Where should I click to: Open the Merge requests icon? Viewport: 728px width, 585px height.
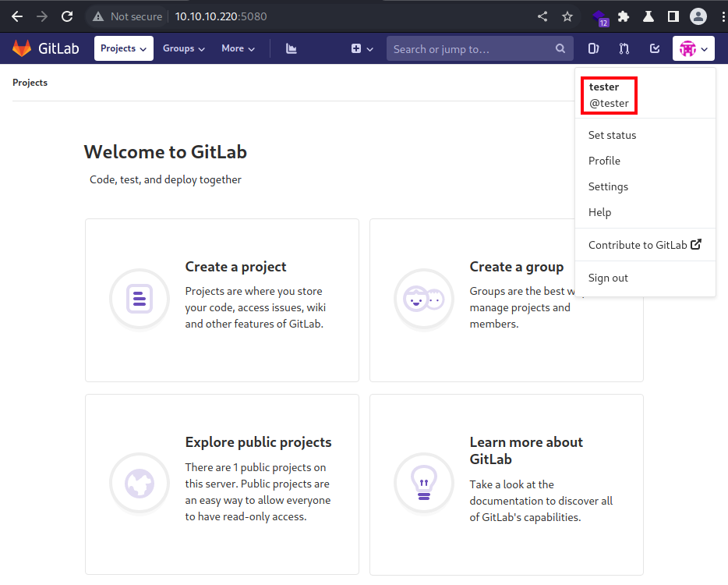click(x=624, y=48)
